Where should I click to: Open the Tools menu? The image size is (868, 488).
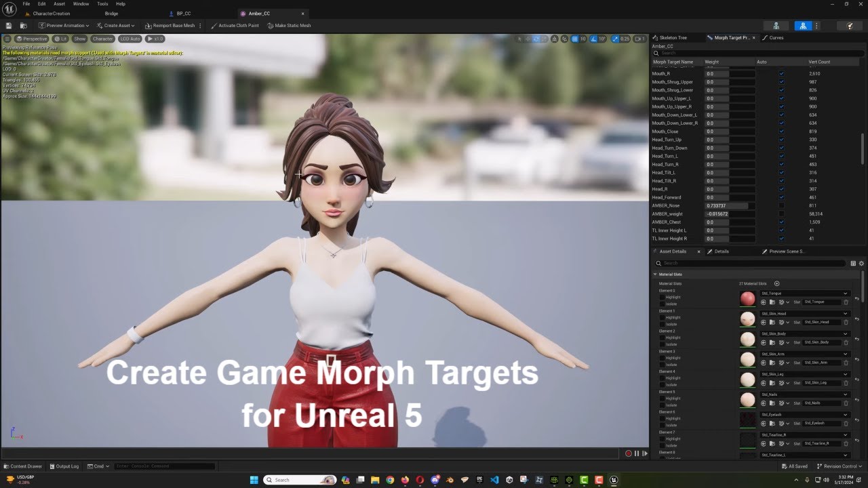coord(102,3)
